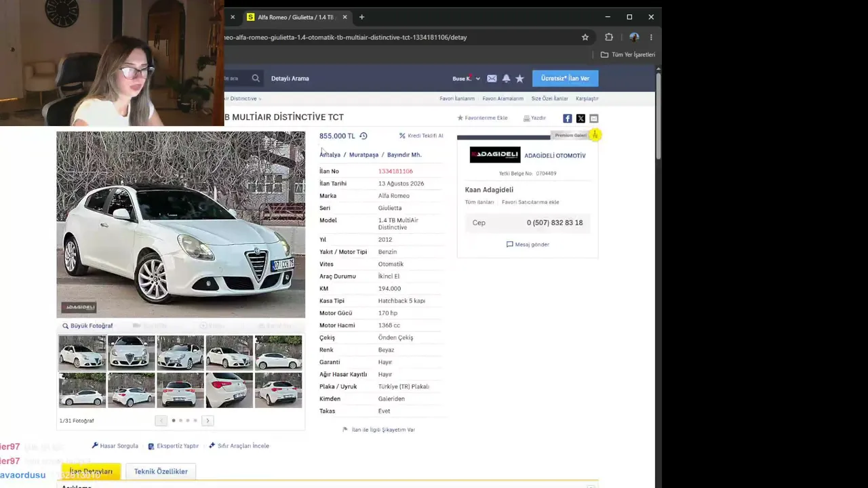This screenshot has height=488, width=868.
Task: Switch to the Alfa Romeo / Giulietta browser tab
Action: (296, 17)
